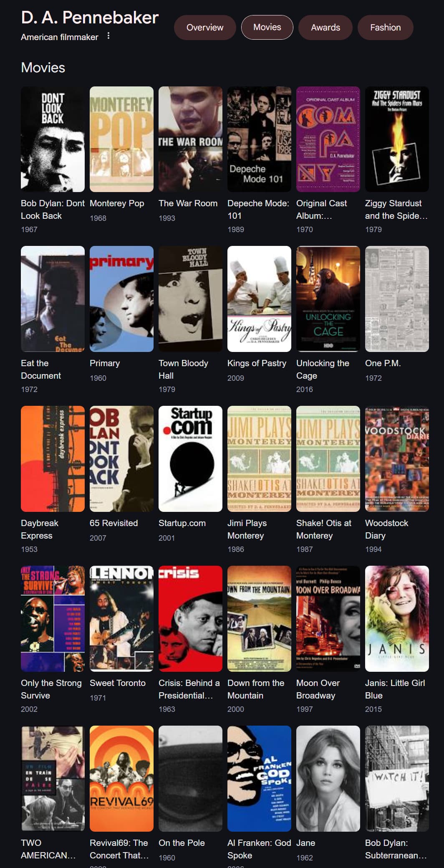The width and height of the screenshot is (444, 868).
Task: Click the 'American filmmaker' subtitle
Action: click(60, 37)
